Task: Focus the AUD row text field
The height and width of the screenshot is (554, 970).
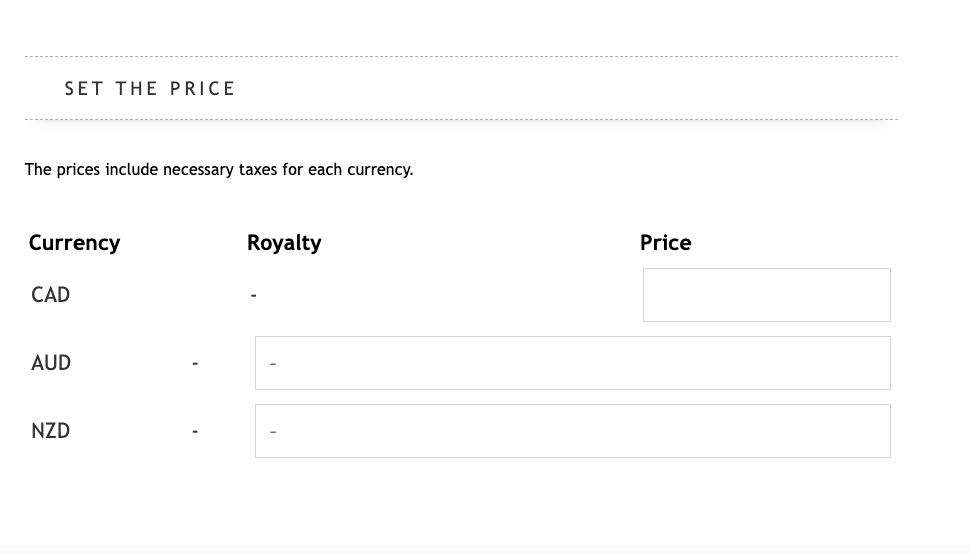Action: click(572, 363)
